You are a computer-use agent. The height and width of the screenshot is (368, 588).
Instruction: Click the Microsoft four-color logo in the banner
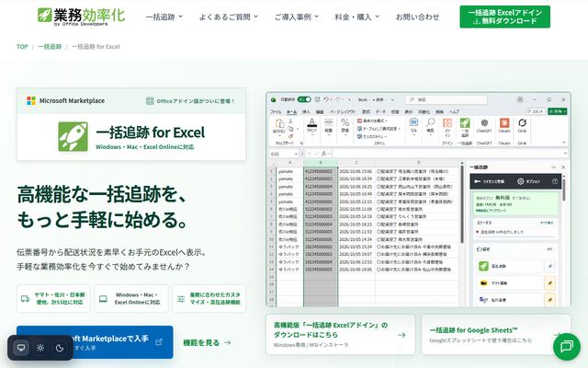[31, 100]
